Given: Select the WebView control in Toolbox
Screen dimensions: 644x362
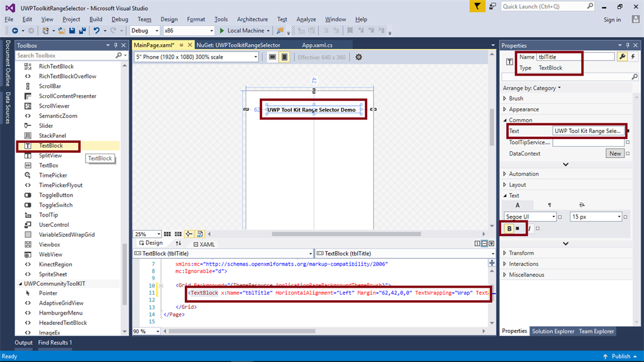Looking at the screenshot, I should pyautogui.click(x=50, y=254).
